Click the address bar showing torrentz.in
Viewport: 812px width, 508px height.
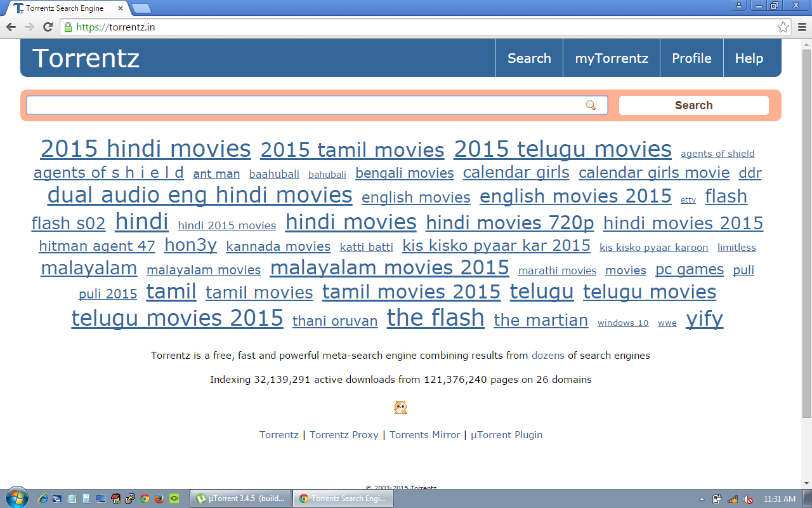pyautogui.click(x=419, y=27)
